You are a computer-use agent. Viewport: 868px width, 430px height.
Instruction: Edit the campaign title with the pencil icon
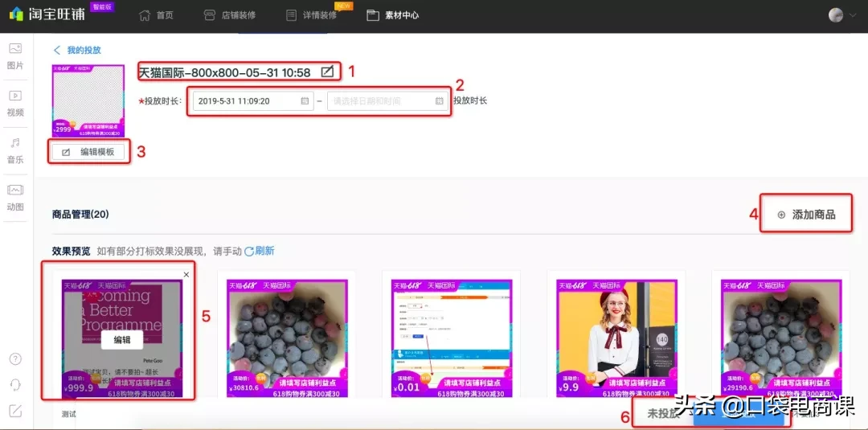327,72
